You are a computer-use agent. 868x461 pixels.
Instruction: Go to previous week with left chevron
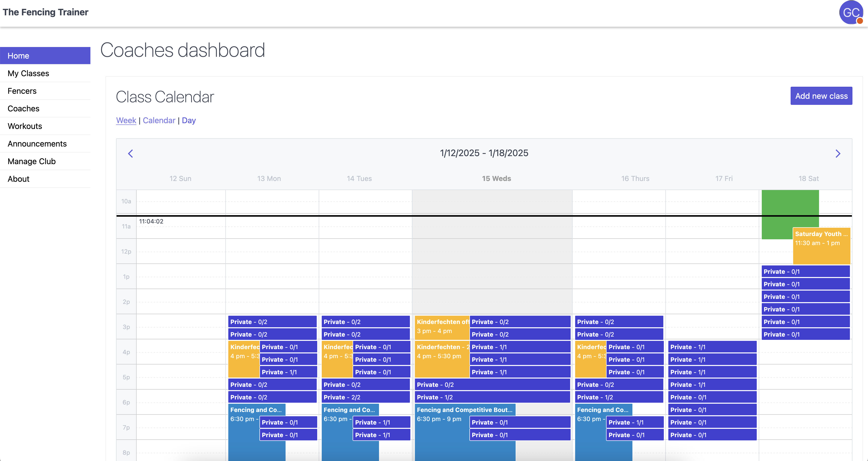(x=131, y=154)
